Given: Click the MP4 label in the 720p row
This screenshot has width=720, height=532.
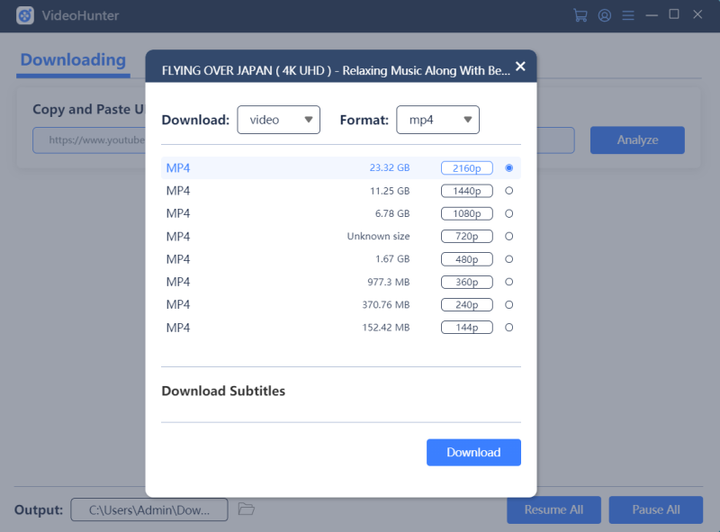Looking at the screenshot, I should point(178,236).
